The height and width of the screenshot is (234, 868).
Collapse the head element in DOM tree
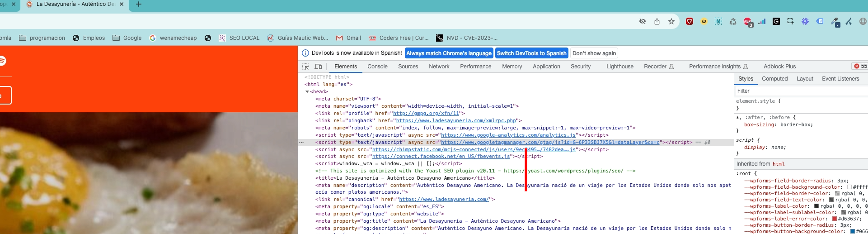(x=307, y=92)
